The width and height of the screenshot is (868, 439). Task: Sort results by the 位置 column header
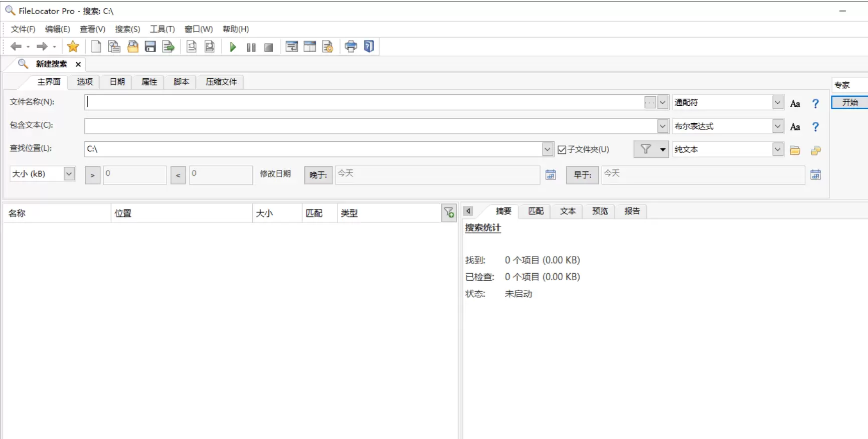[x=181, y=213]
